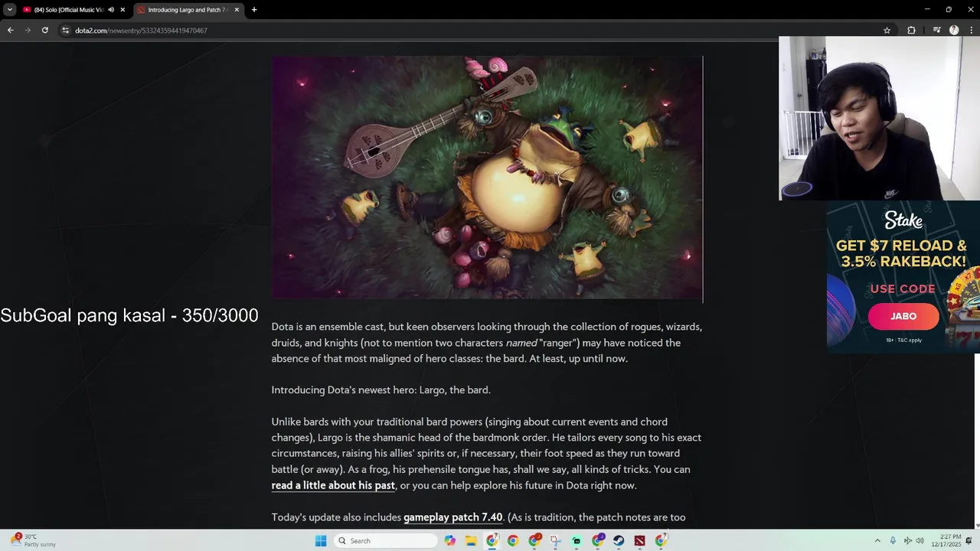980x551 pixels.
Task: Open the Chrome extensions puzzle menu
Action: [x=911, y=31]
